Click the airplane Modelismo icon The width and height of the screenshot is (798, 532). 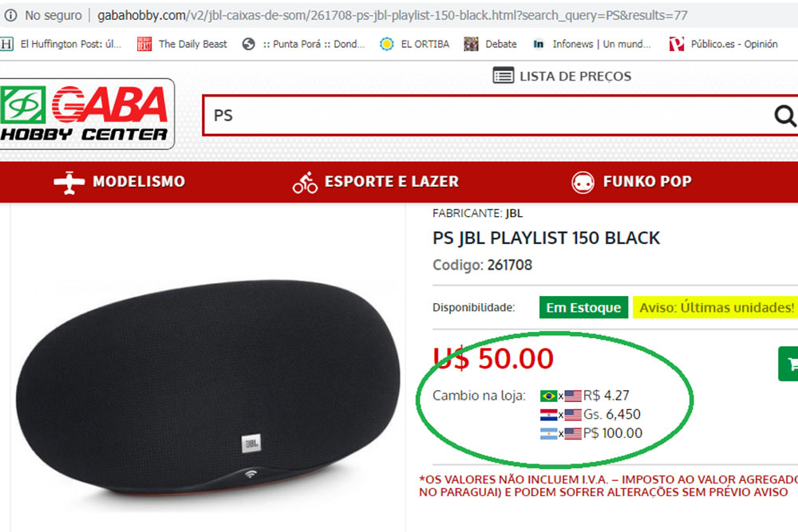pyautogui.click(x=69, y=183)
